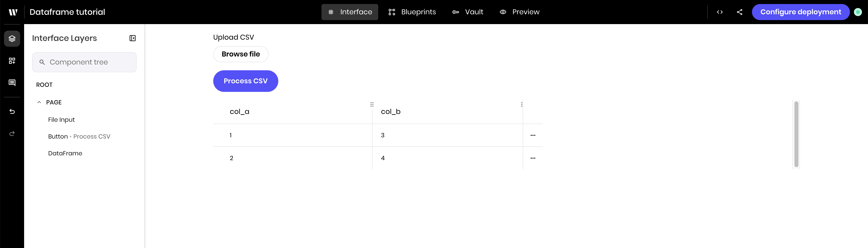868x248 pixels.
Task: Click the dataframe vertical scrollbar
Action: pyautogui.click(x=796, y=135)
